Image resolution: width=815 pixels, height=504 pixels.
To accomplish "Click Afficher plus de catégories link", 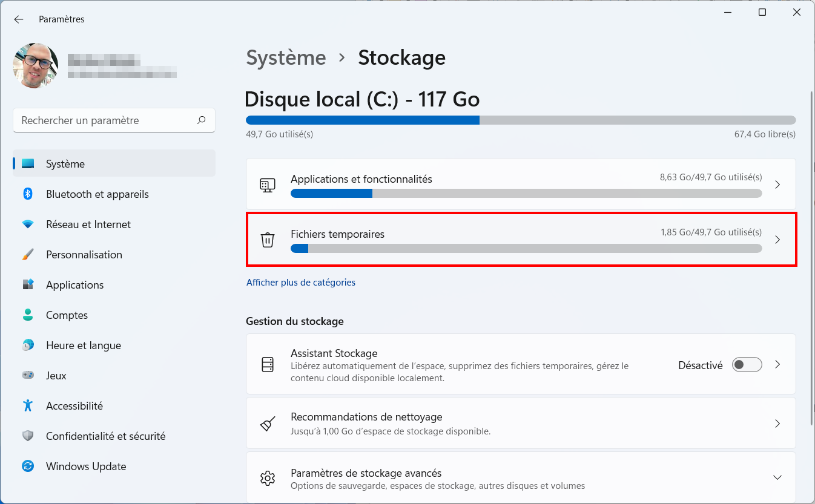I will [301, 283].
